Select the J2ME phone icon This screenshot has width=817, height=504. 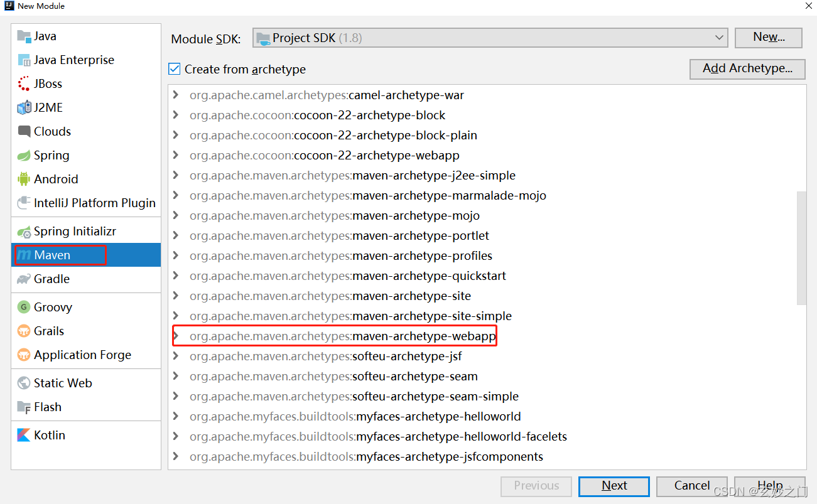(24, 108)
